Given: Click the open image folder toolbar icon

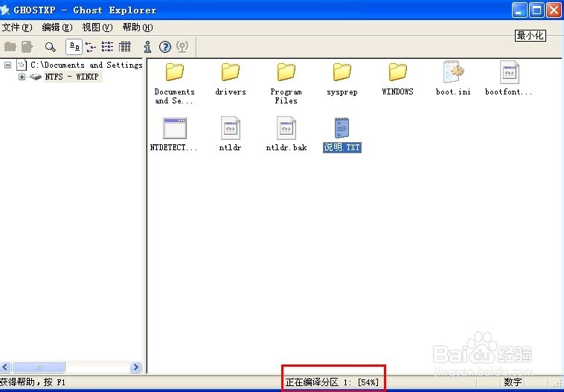Looking at the screenshot, I should pos(10,47).
